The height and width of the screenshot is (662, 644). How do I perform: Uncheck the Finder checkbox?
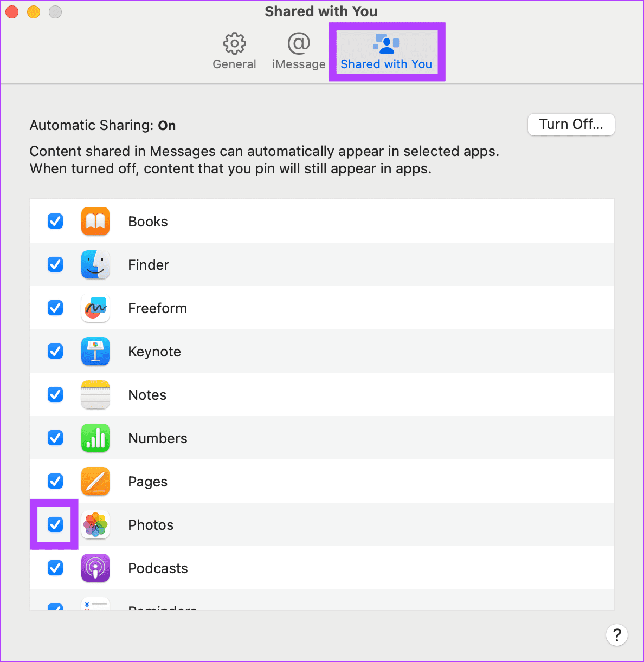coord(55,264)
